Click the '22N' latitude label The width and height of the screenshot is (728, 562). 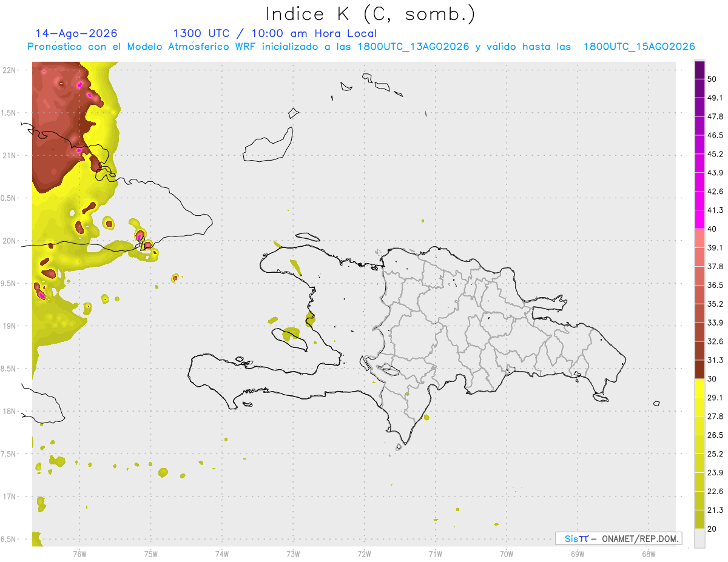point(10,70)
